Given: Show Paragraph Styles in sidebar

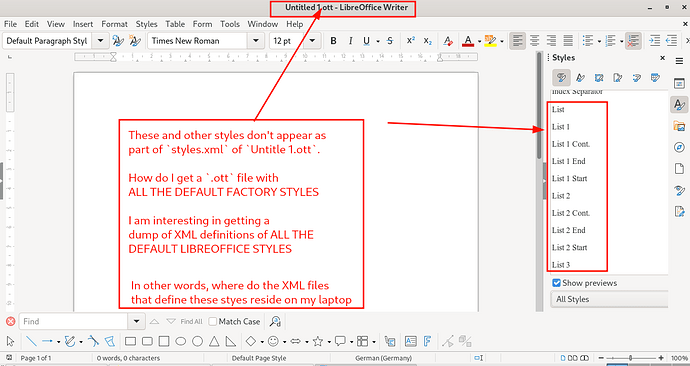Looking at the screenshot, I should [x=561, y=78].
